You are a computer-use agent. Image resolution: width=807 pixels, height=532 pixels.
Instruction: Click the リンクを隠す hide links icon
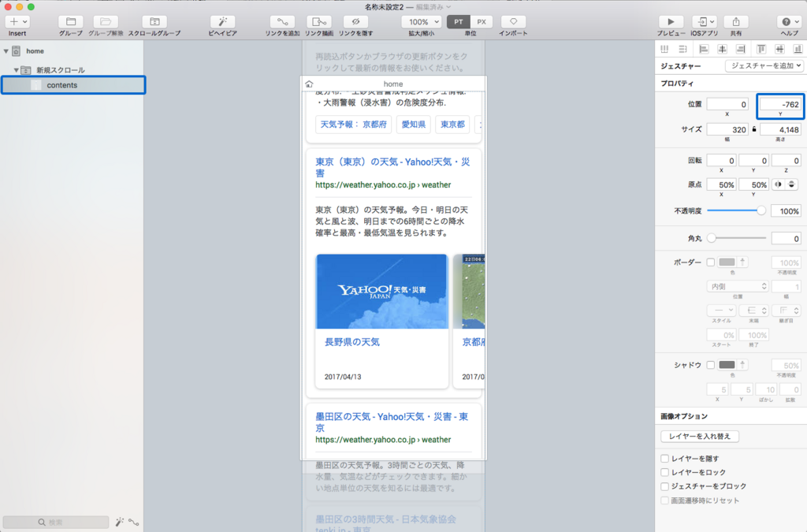(355, 21)
